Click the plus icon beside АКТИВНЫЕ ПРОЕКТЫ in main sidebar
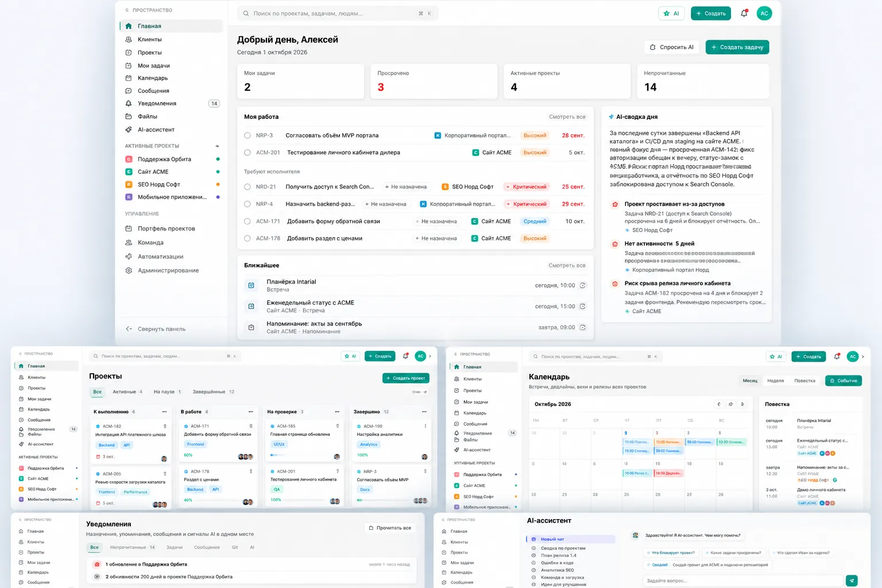 [x=217, y=146]
